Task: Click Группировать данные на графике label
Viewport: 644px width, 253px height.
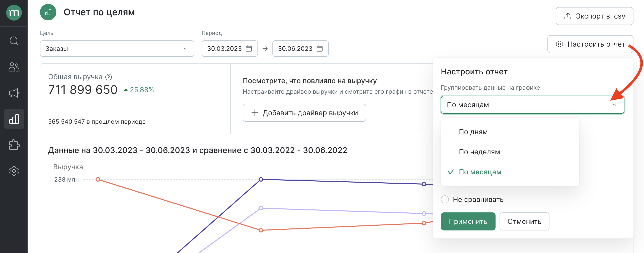Action: (x=490, y=88)
